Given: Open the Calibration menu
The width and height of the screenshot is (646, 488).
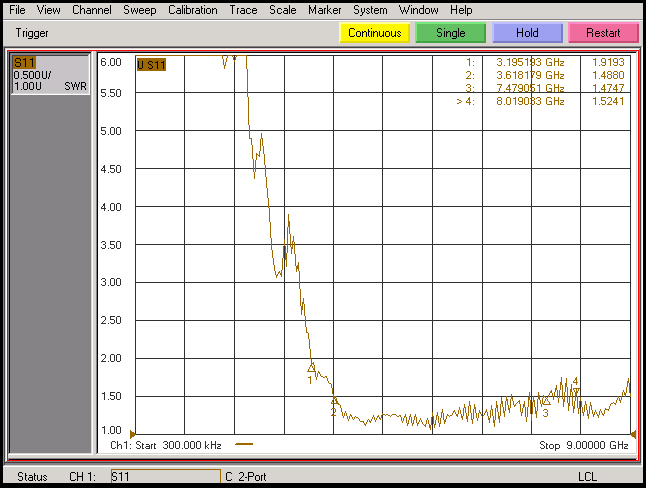Looking at the screenshot, I should (192, 10).
